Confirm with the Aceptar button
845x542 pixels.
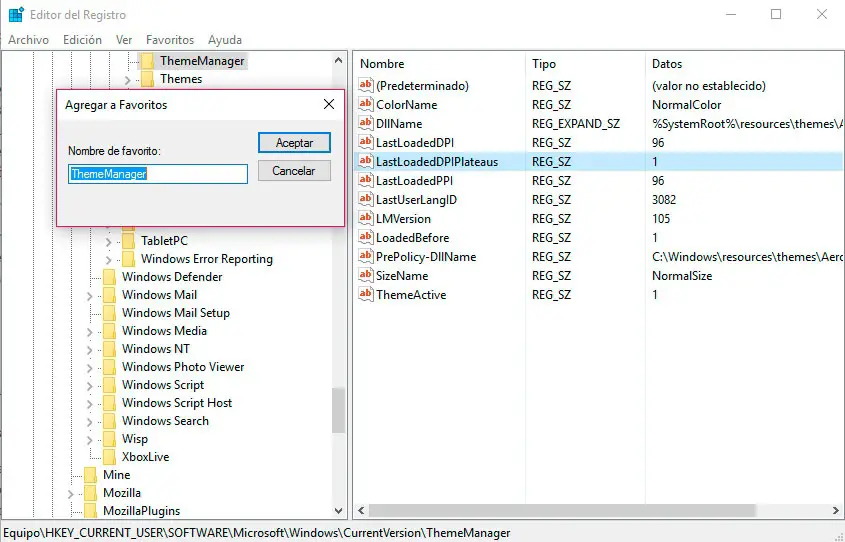[294, 143]
